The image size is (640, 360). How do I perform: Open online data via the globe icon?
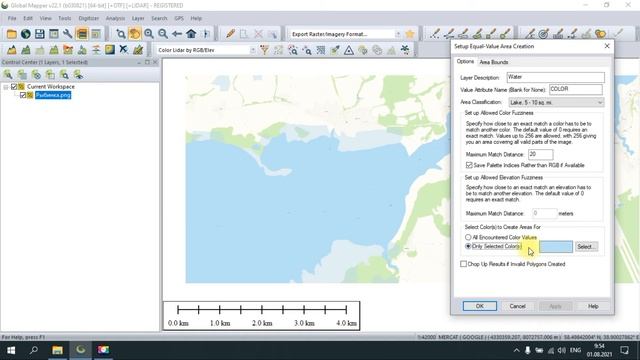click(26, 34)
